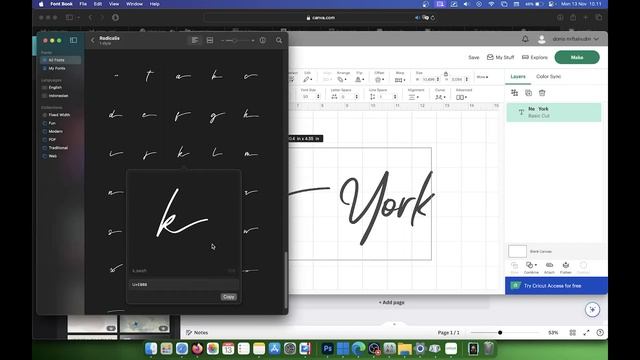Select All Fonts in Font Book sidebar
This screenshot has width=640, height=360.
click(60, 60)
